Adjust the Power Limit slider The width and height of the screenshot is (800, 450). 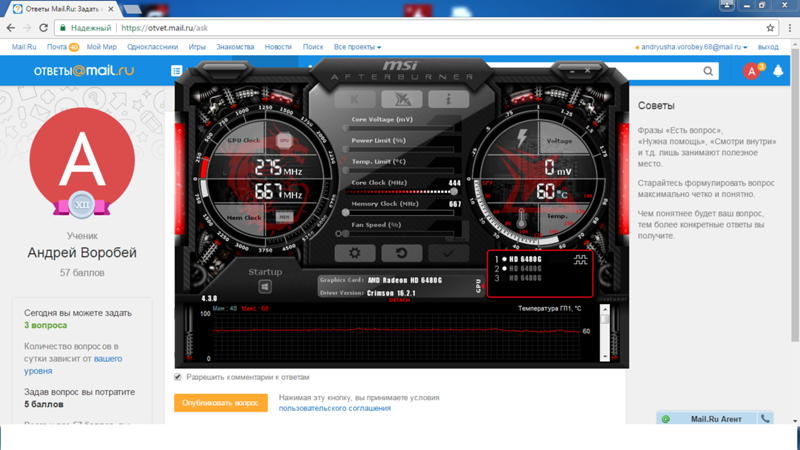point(399,149)
